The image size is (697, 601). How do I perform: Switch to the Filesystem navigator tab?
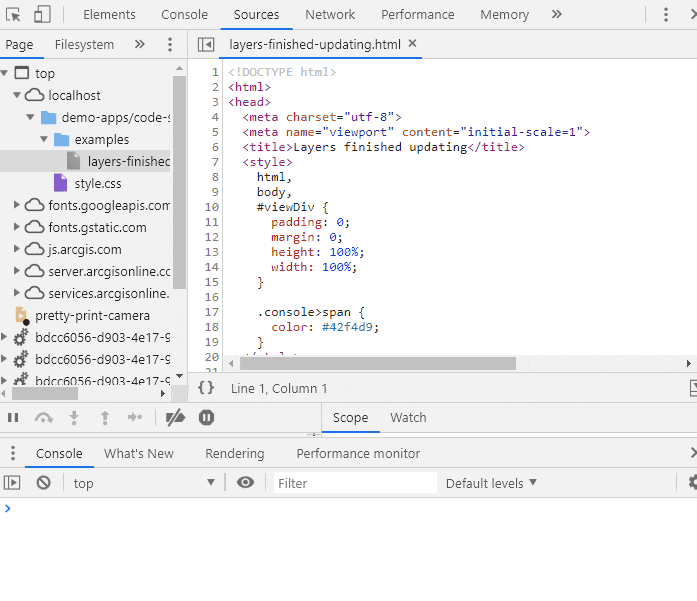tap(84, 44)
